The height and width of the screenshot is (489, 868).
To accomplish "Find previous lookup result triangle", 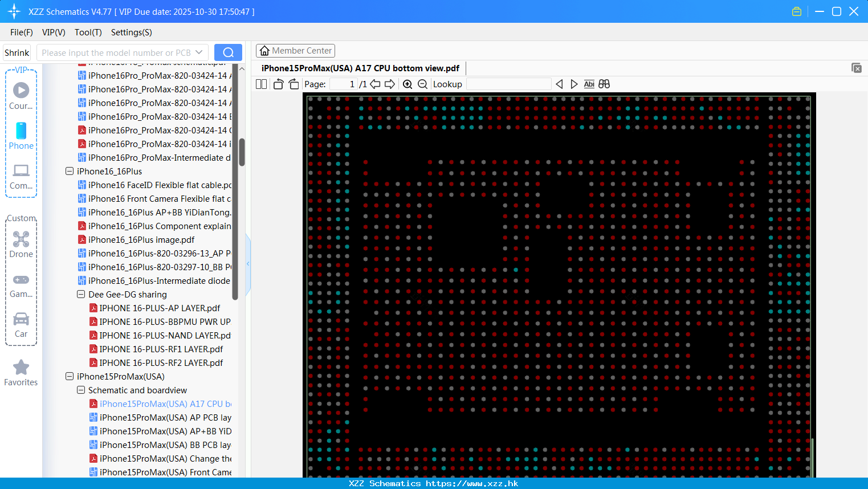I will pyautogui.click(x=559, y=84).
